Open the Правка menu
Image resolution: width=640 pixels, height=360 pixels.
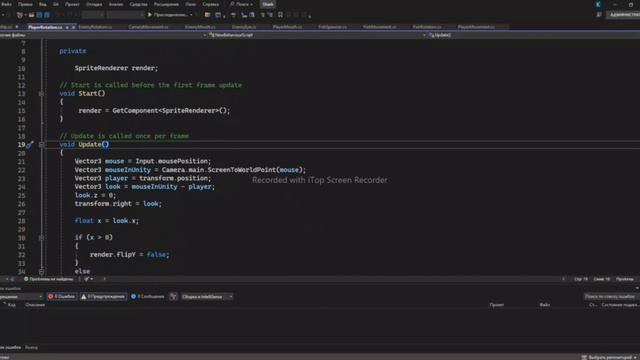(25, 4)
